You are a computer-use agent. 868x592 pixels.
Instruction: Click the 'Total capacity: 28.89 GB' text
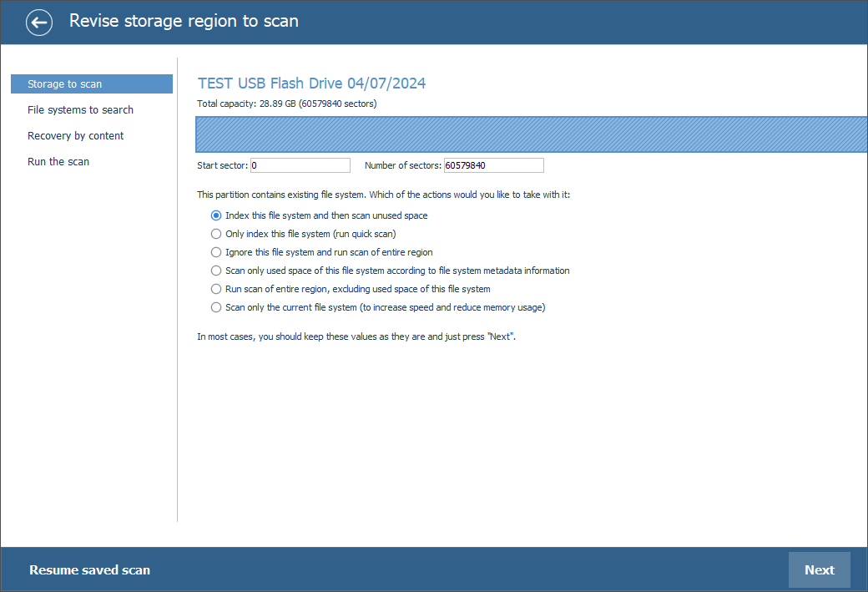click(x=286, y=104)
